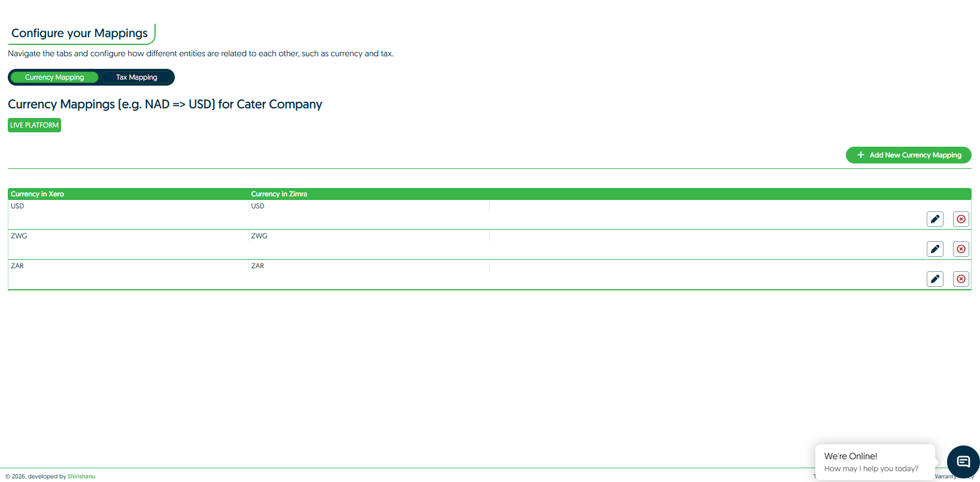Click the LIVE PLATFORM badge
The image size is (980, 482).
click(x=34, y=125)
